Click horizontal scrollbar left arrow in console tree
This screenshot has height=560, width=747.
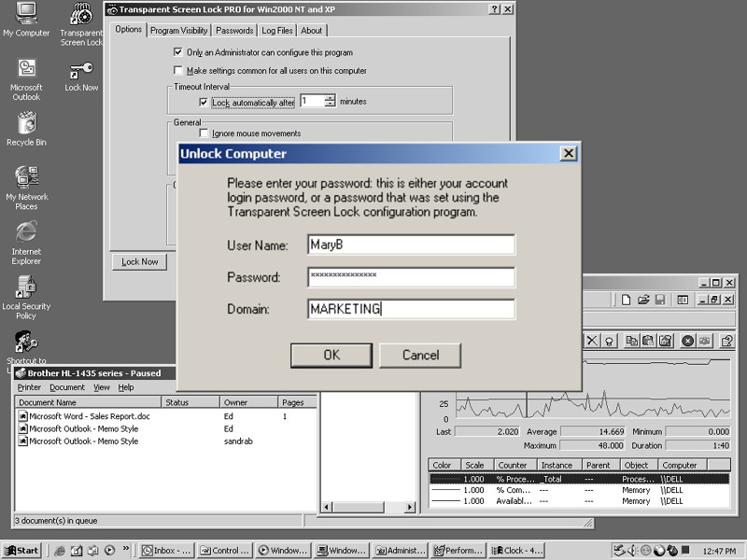pos(327,507)
